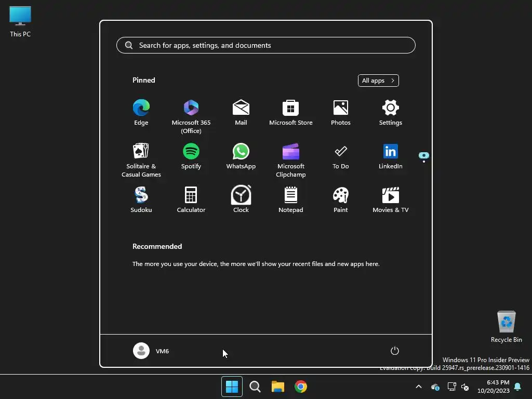Open the clock and date flyout
Viewport: 532px width, 399px height.
point(494,387)
